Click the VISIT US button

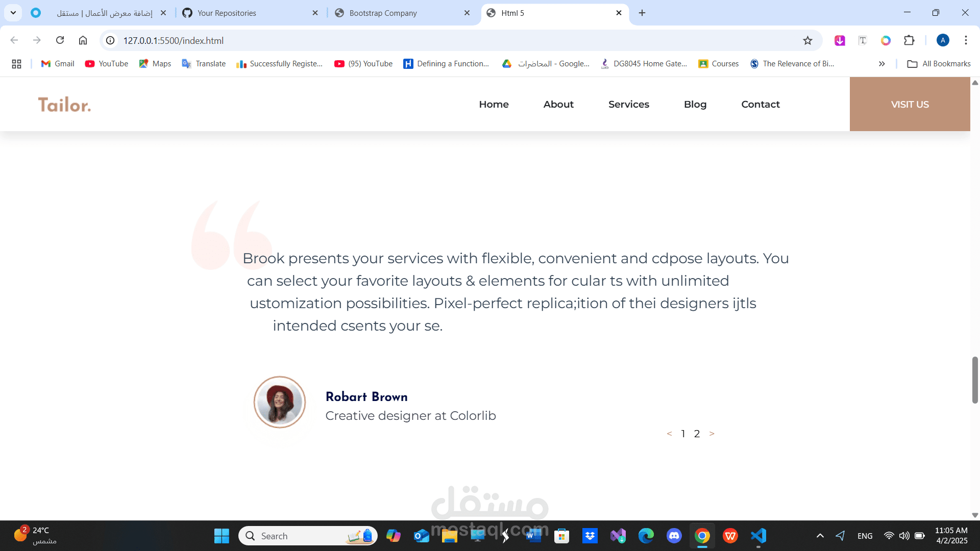click(x=910, y=104)
